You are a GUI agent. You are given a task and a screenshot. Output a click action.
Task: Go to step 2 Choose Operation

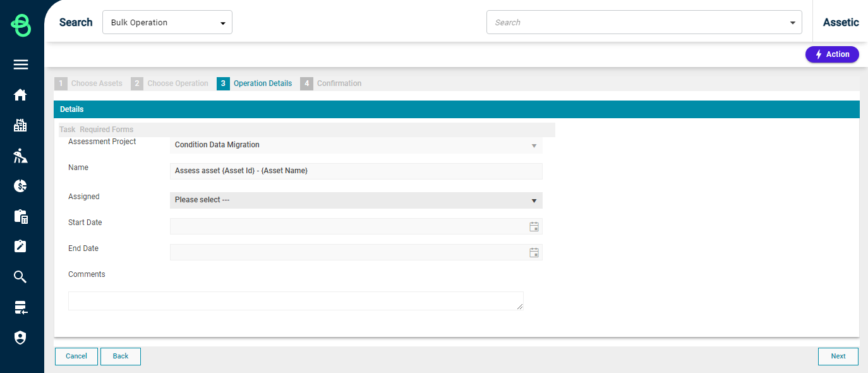tap(170, 83)
